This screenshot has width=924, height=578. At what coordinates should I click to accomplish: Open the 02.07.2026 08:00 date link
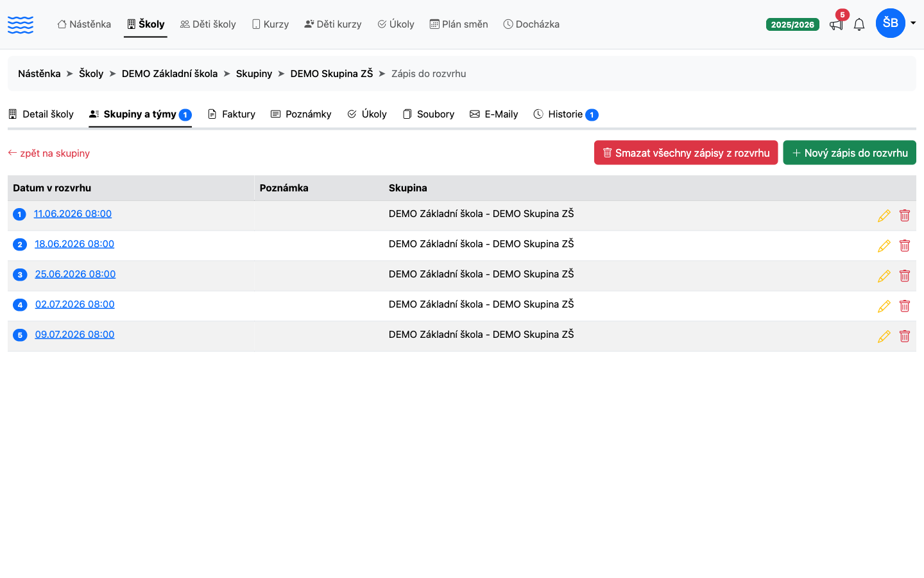point(75,304)
